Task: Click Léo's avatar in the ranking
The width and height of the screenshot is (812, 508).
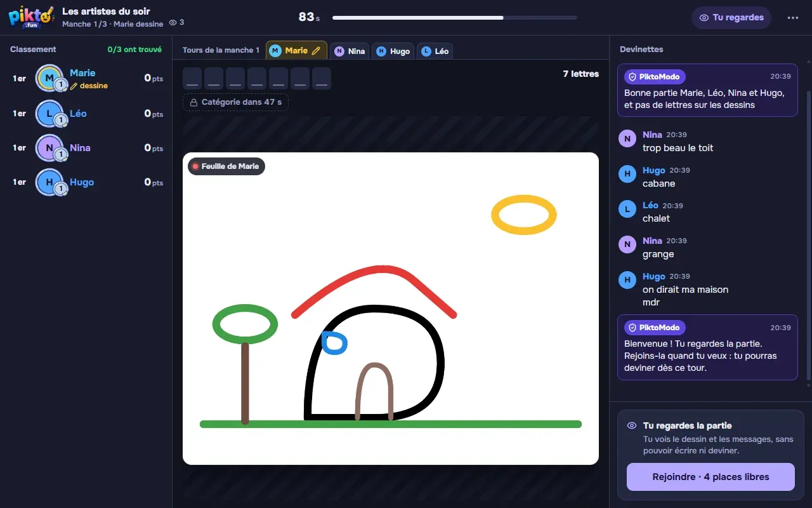Action: [49, 114]
